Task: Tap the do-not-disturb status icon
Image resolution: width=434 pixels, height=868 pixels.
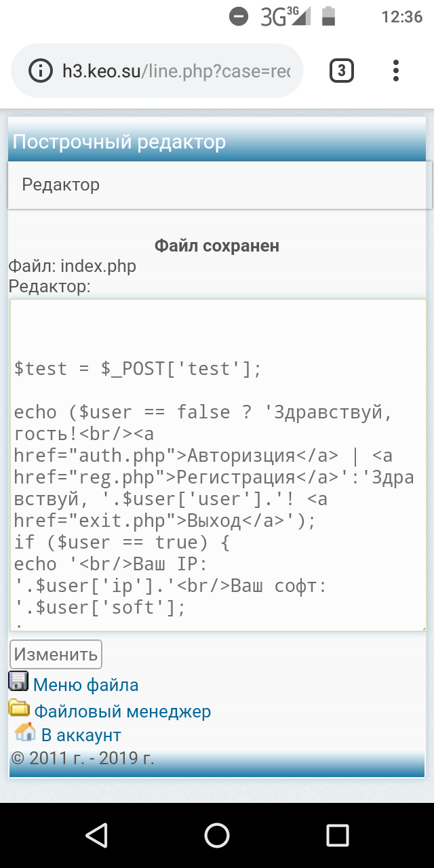Action: click(239, 16)
